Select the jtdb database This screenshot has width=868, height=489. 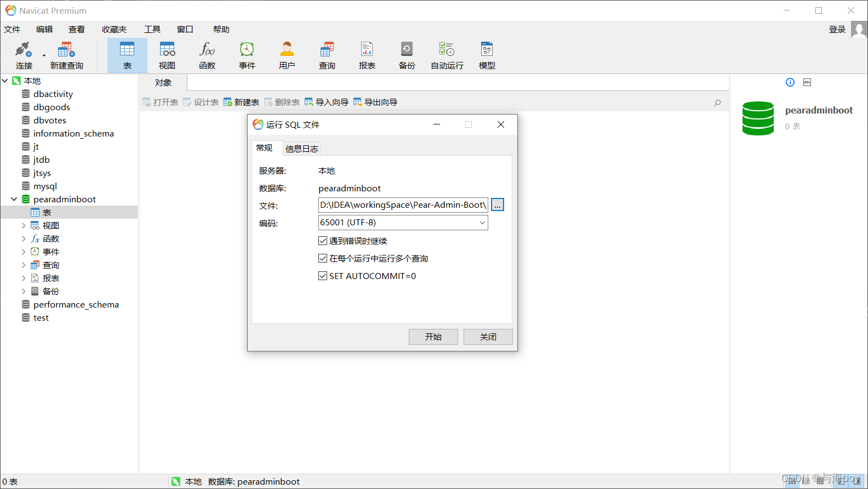[x=41, y=160]
